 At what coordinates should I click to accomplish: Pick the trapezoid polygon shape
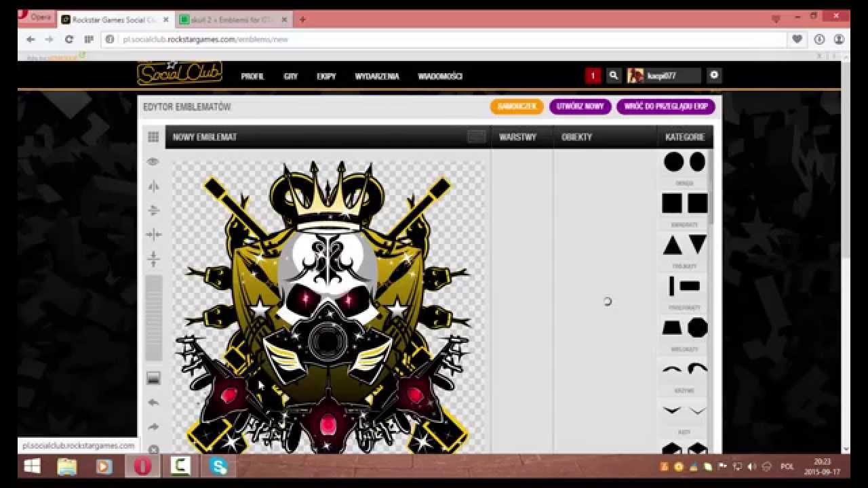(x=672, y=328)
